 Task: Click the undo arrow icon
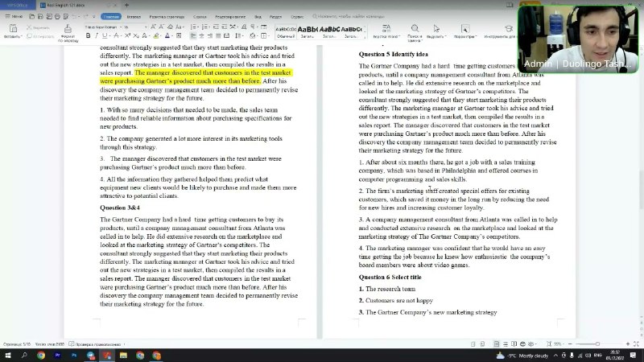click(75, 16)
